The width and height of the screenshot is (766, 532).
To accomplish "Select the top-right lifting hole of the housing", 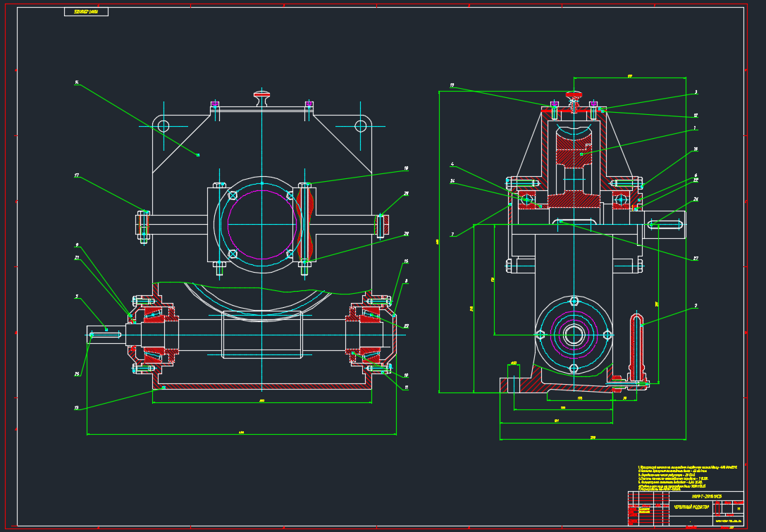I will [361, 126].
